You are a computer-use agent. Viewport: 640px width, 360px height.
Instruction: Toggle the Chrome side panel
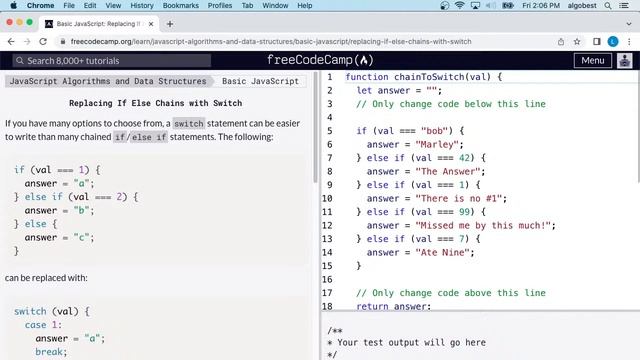click(596, 42)
